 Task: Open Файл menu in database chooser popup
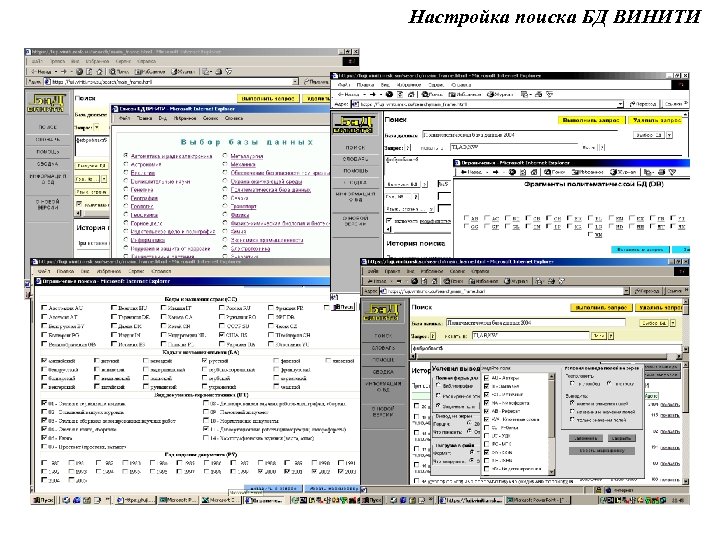[x=124, y=118]
